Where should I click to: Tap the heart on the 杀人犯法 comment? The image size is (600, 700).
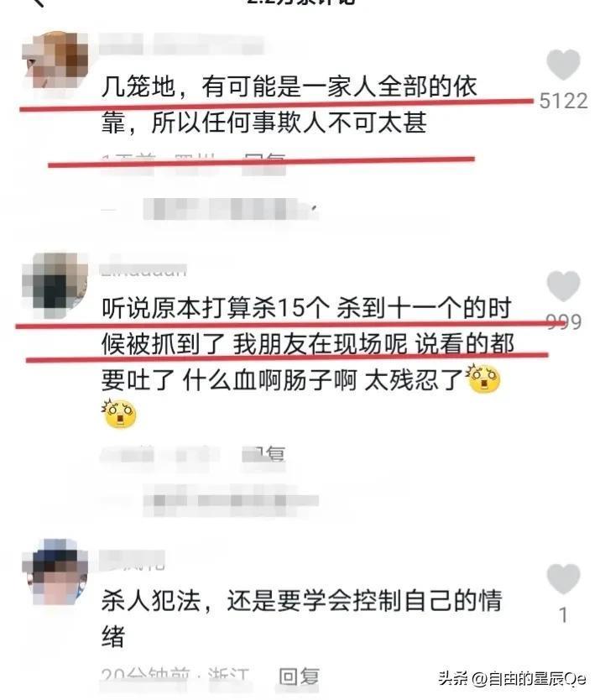[563, 578]
